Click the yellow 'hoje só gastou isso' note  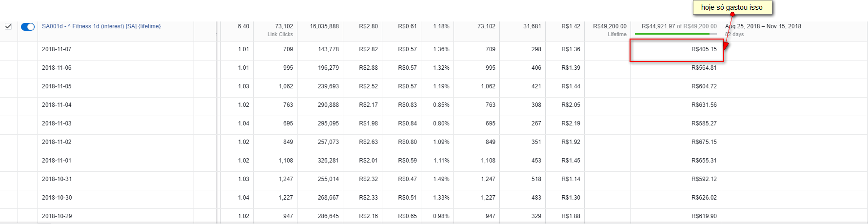732,7
